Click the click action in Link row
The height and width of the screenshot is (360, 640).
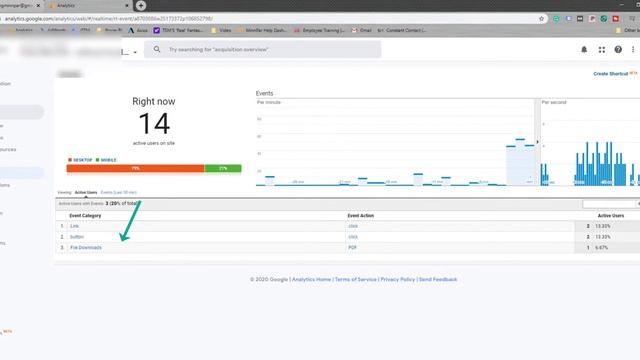(353, 226)
